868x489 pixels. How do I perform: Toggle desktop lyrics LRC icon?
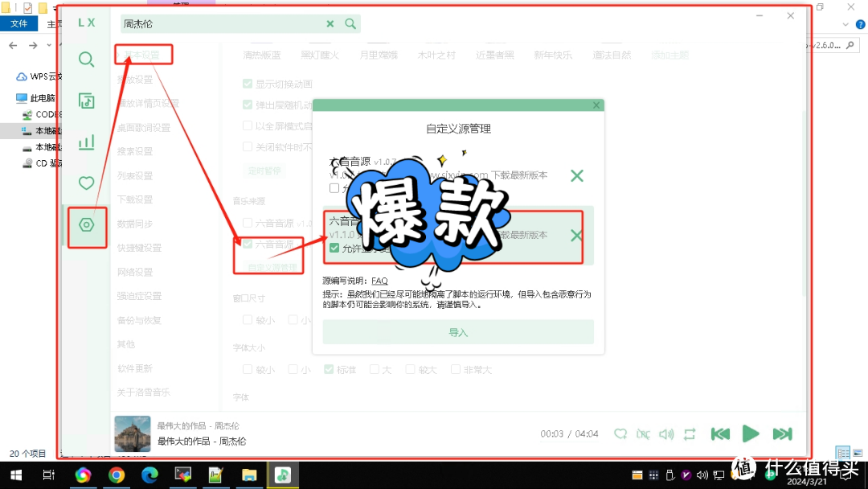[x=643, y=434]
